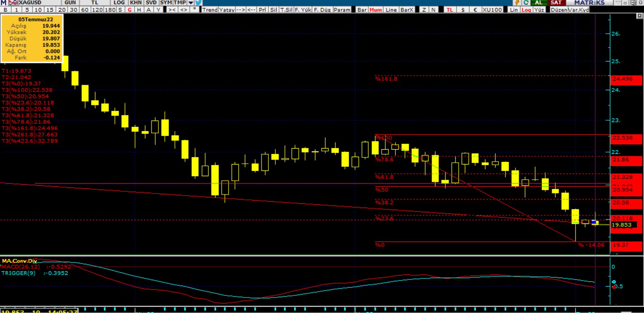Click the <> expand chart icon

(183, 10)
